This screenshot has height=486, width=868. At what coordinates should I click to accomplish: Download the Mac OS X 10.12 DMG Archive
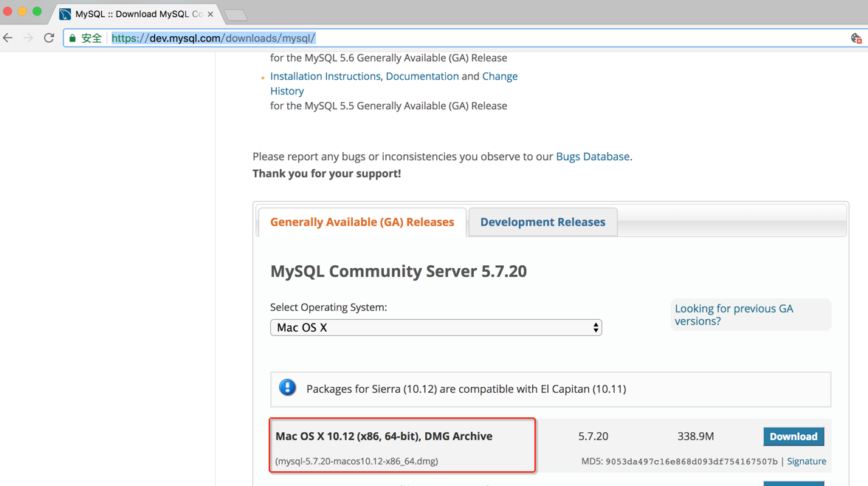793,436
